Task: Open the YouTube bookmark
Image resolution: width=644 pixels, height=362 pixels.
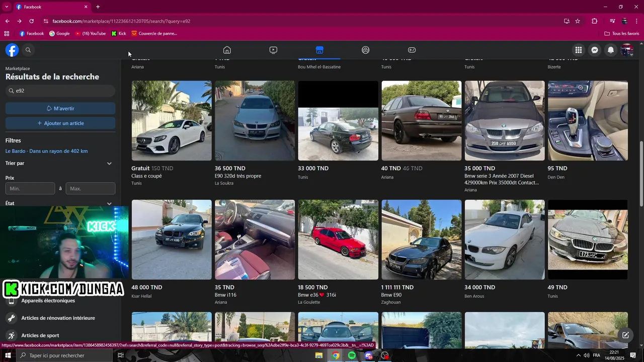Action: point(91,34)
